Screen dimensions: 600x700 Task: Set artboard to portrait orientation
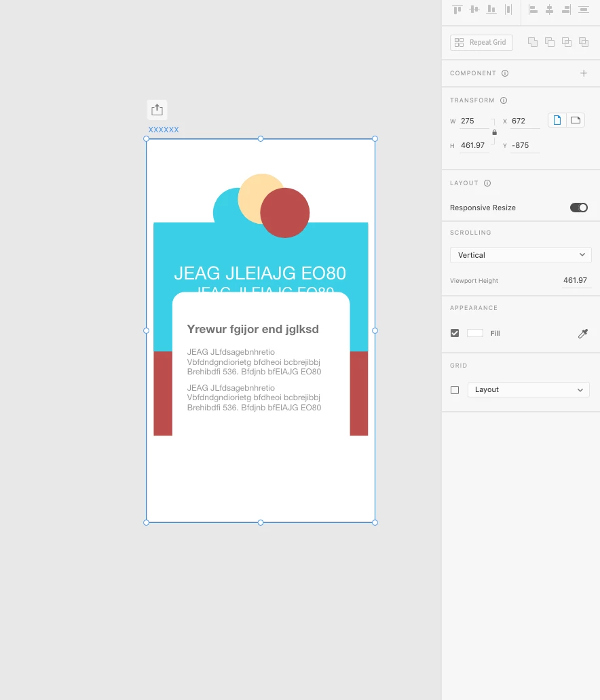coord(557,120)
